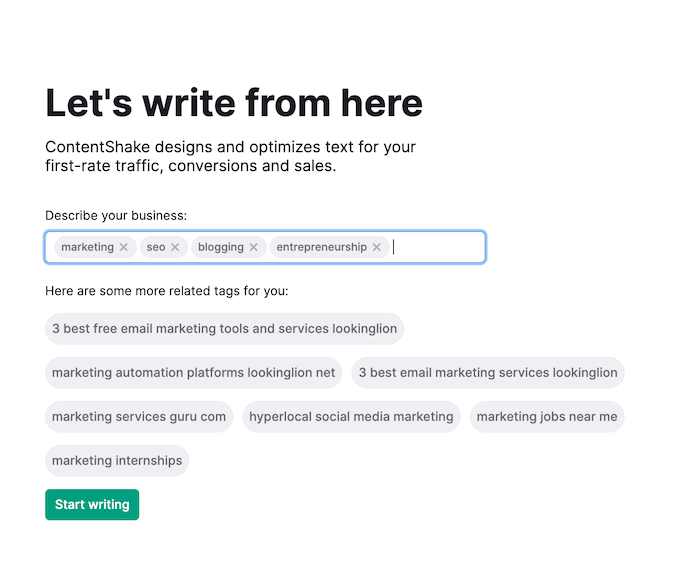Choose 'hyperlocal social media marketing' tag
The image size is (700, 578).
click(351, 417)
